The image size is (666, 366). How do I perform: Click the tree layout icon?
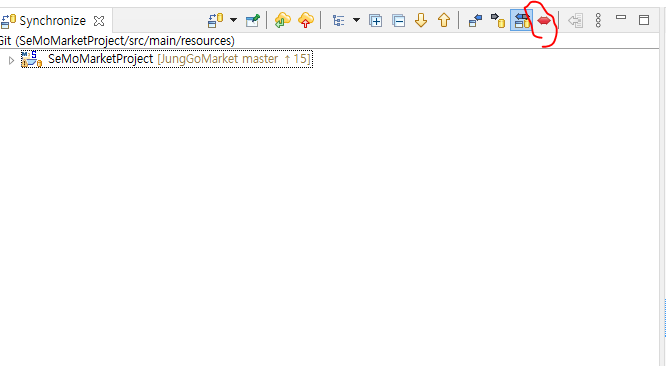[x=339, y=20]
